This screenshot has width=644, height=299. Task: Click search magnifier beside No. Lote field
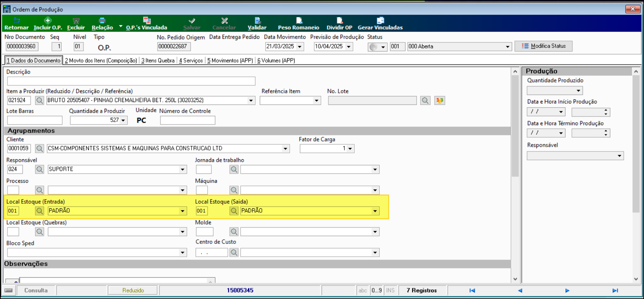[425, 101]
